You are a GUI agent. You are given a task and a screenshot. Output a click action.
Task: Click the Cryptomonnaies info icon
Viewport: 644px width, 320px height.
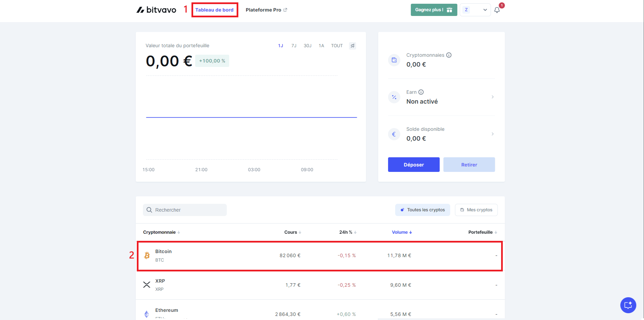(x=449, y=55)
